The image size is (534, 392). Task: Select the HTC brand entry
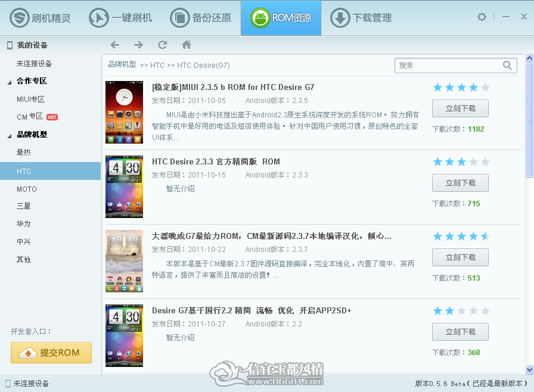(51, 171)
